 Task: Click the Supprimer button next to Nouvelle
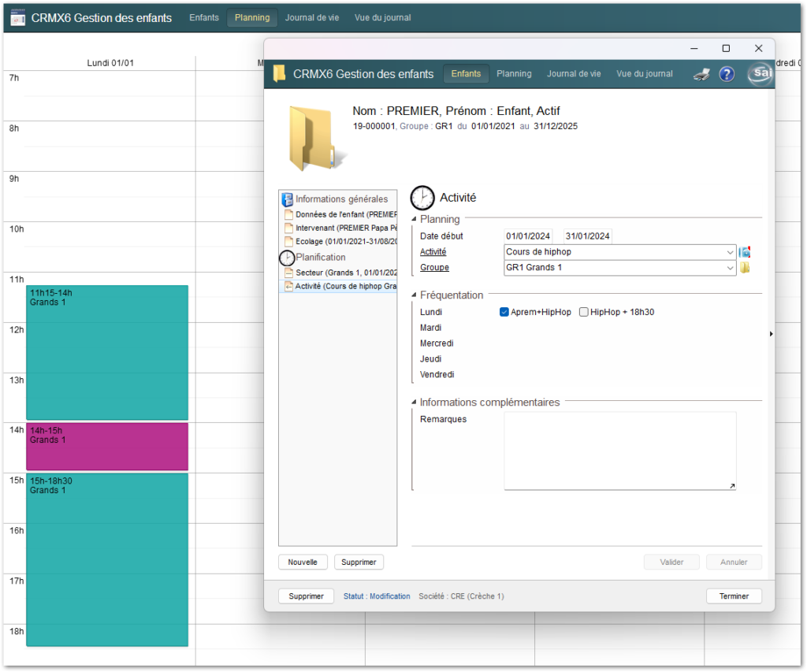click(x=359, y=562)
